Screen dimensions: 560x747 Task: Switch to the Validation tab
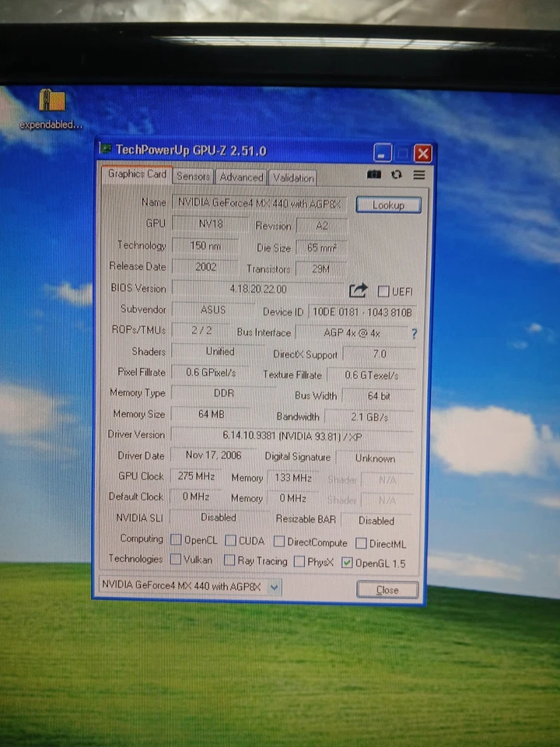(x=293, y=178)
